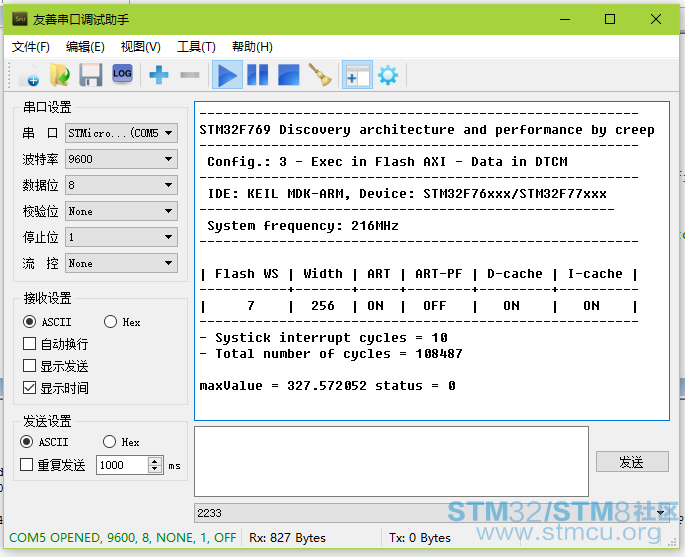Stop serial port with the stop icon
The height and width of the screenshot is (557, 685).
pyautogui.click(x=289, y=75)
